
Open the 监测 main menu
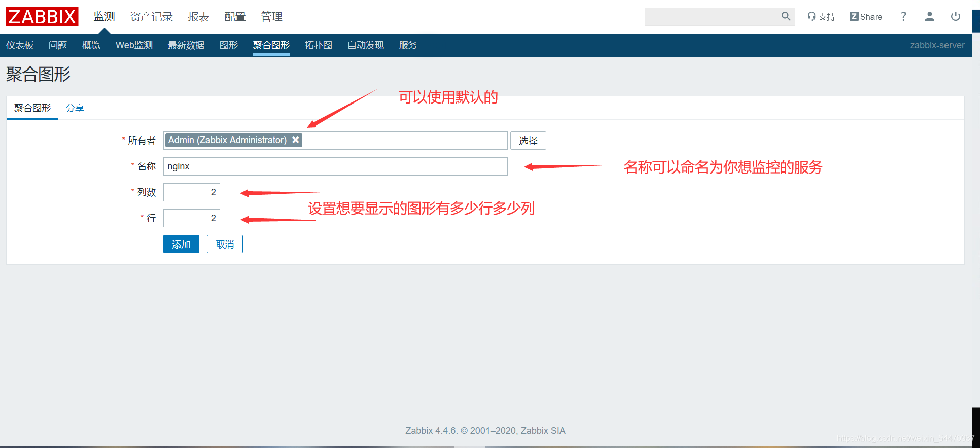(104, 17)
